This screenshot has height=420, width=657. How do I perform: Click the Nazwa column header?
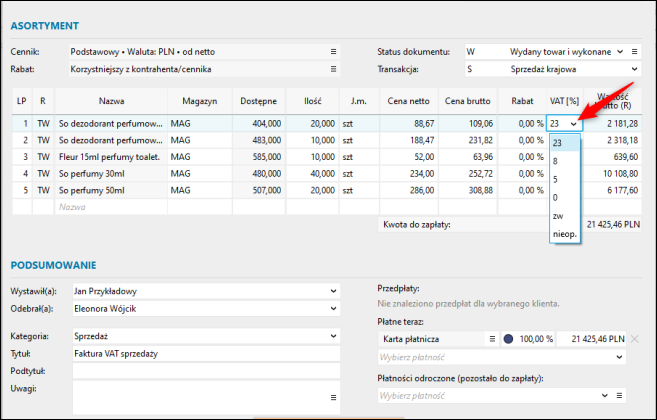111,101
